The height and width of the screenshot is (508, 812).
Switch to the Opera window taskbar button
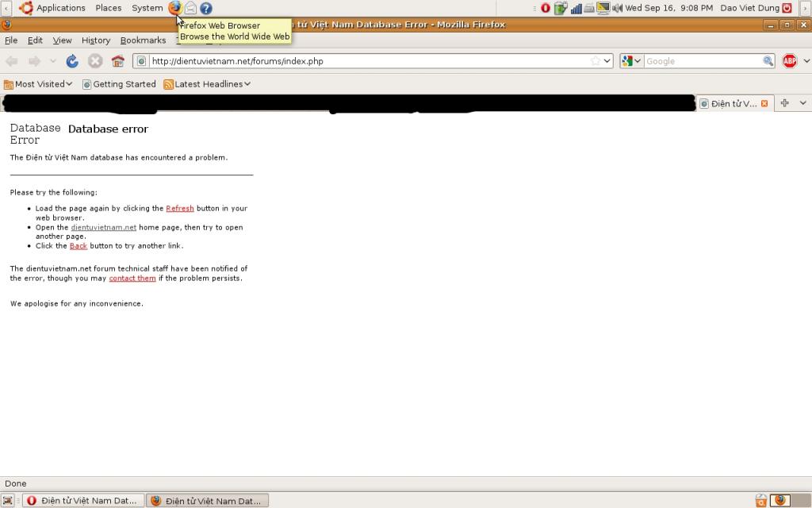[x=82, y=500]
